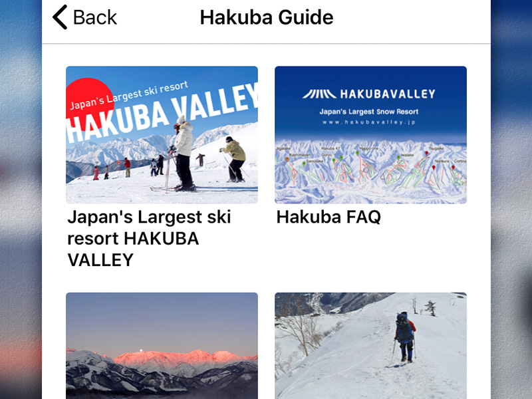
Task: Open the skiers Hakuba Valley thumbnail
Action: (162, 135)
